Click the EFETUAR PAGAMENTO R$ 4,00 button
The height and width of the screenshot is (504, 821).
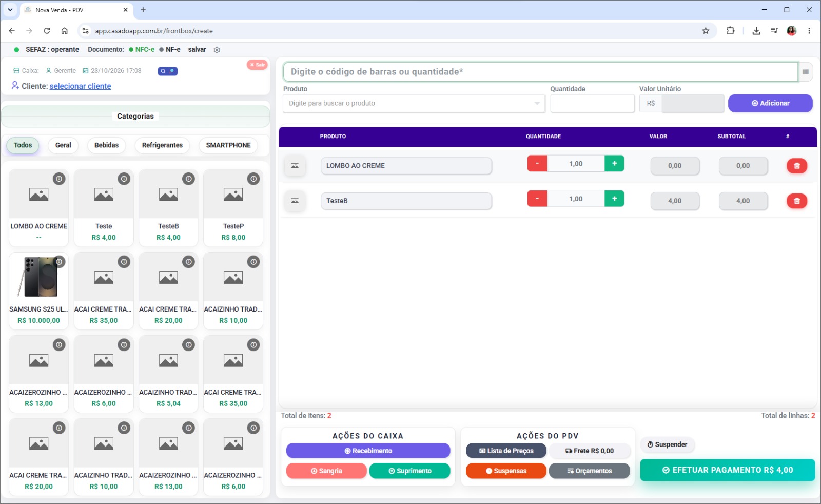(728, 470)
